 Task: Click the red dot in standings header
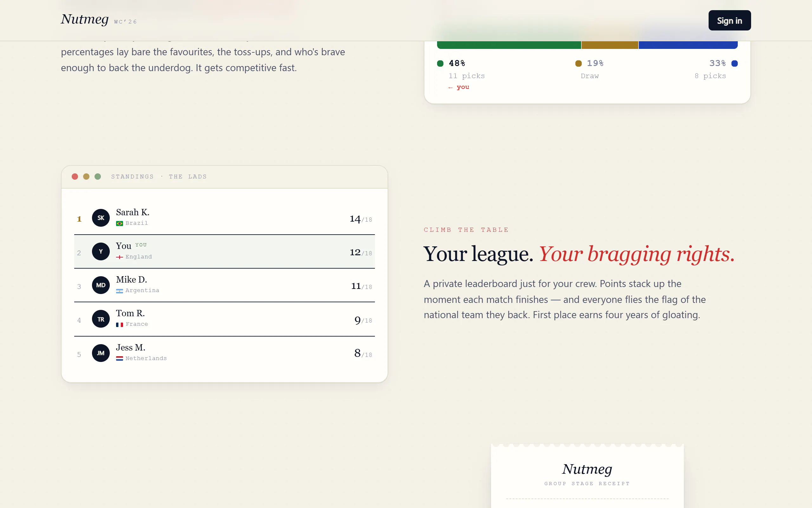(75, 177)
